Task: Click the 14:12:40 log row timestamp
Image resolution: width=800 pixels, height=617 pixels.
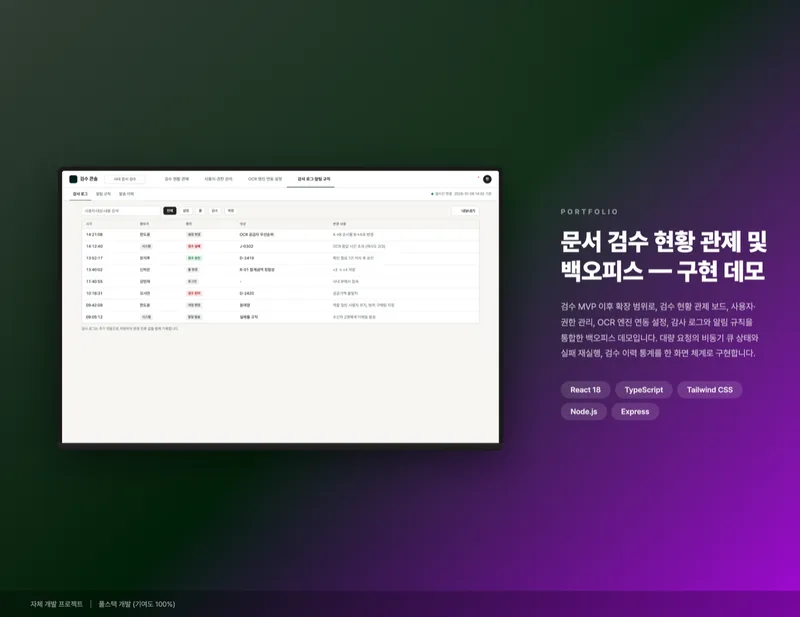Action: click(x=94, y=246)
